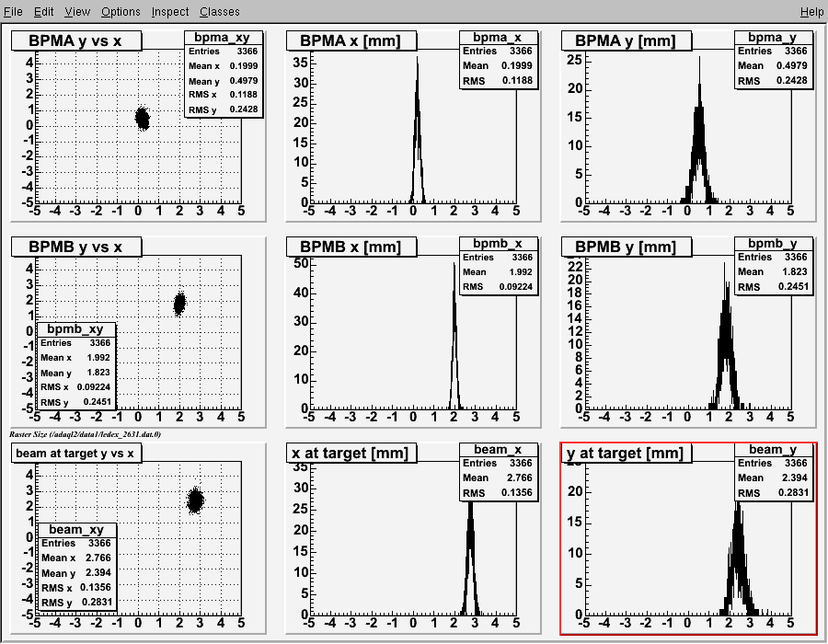Click Mean 2.394 in beam_y stats
828x644 pixels.
pos(774,477)
